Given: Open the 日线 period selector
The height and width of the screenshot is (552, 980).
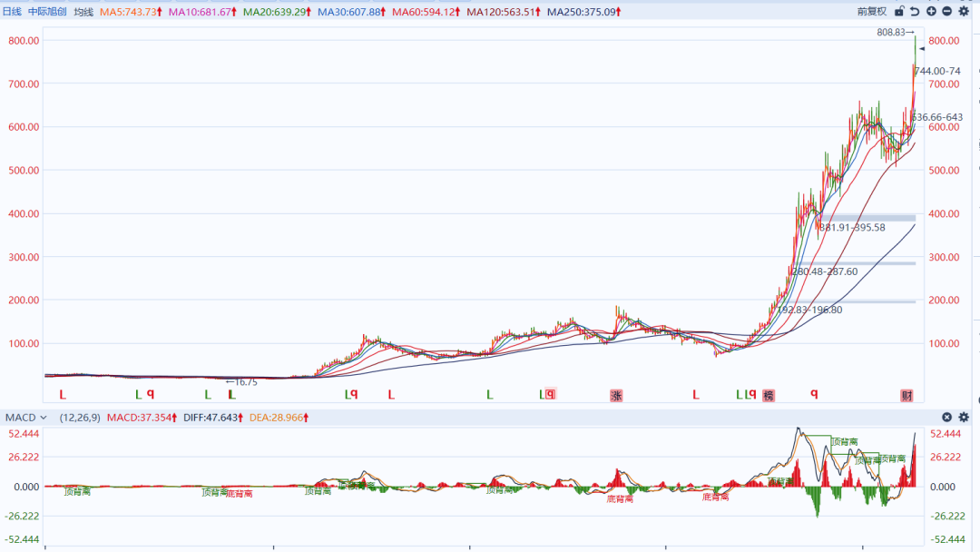Looking at the screenshot, I should pyautogui.click(x=12, y=12).
